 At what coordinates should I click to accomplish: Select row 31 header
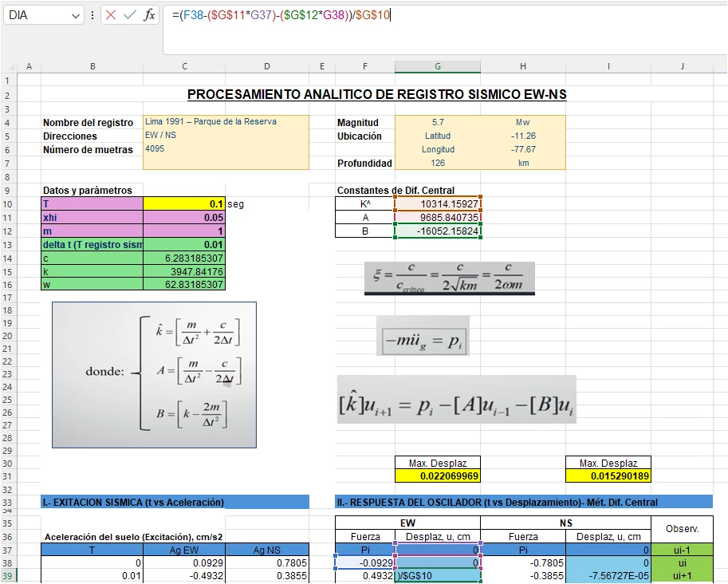pos(7,476)
